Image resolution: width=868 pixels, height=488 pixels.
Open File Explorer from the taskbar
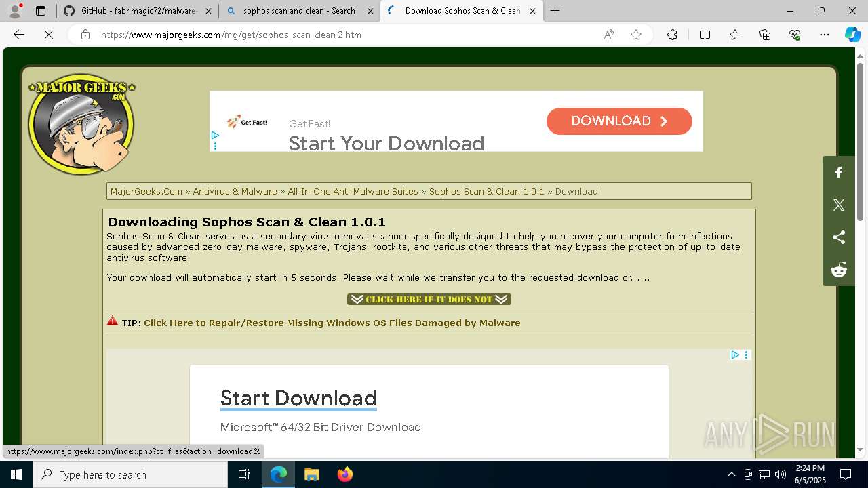[311, 474]
